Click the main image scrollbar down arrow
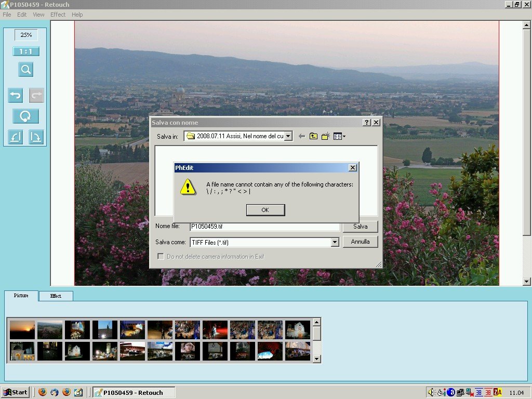 [527, 281]
